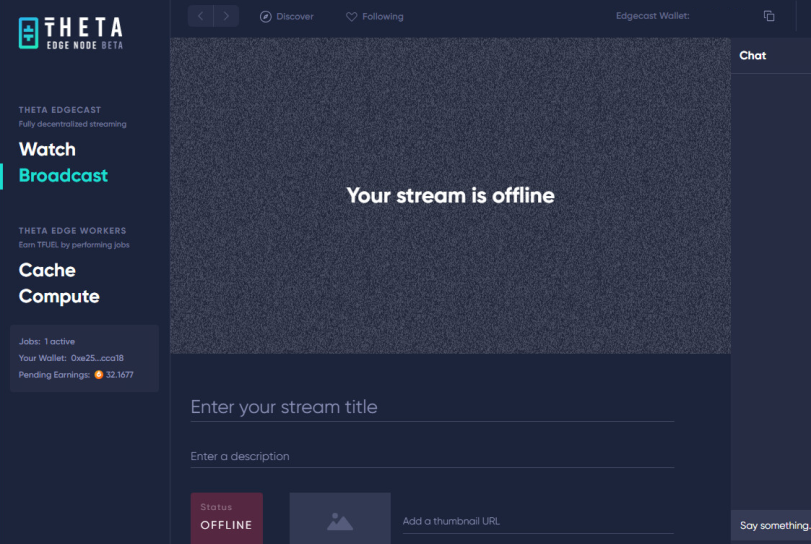Click the THETA EDGECAST heading
The height and width of the screenshot is (544, 811).
coord(60,110)
